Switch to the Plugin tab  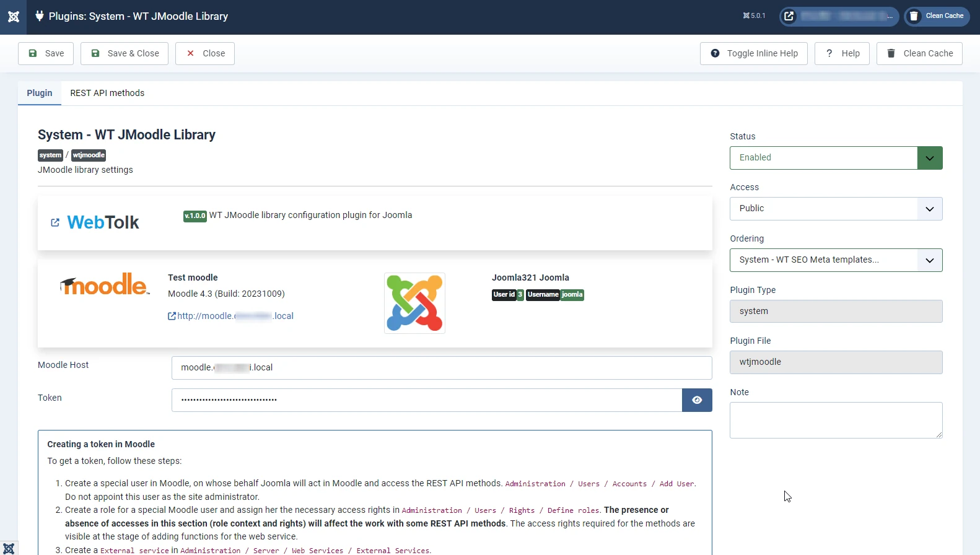[x=40, y=93]
